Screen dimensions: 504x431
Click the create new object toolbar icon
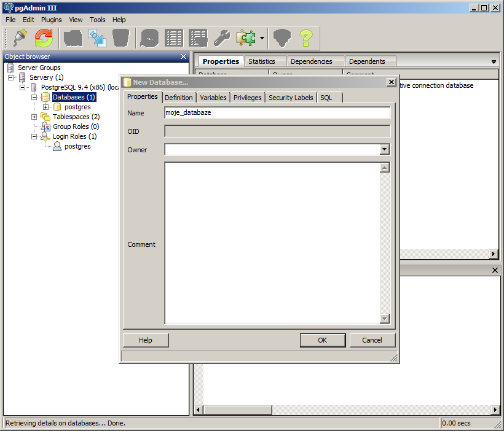(73, 38)
